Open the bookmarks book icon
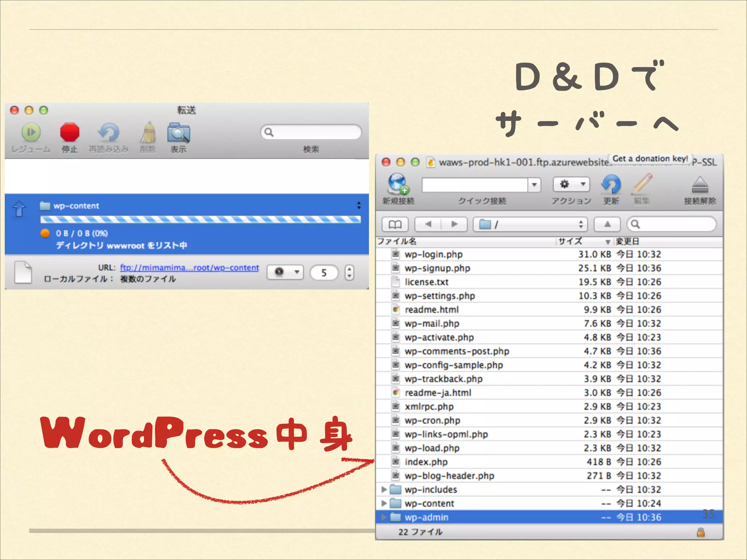Image resolution: width=747 pixels, height=560 pixels. pos(395,224)
